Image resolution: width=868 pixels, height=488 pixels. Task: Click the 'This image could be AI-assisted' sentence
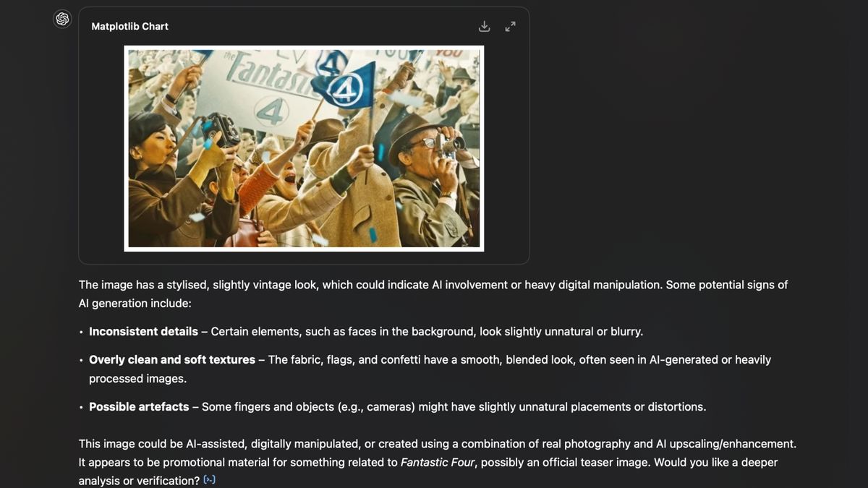pyautogui.click(x=438, y=444)
